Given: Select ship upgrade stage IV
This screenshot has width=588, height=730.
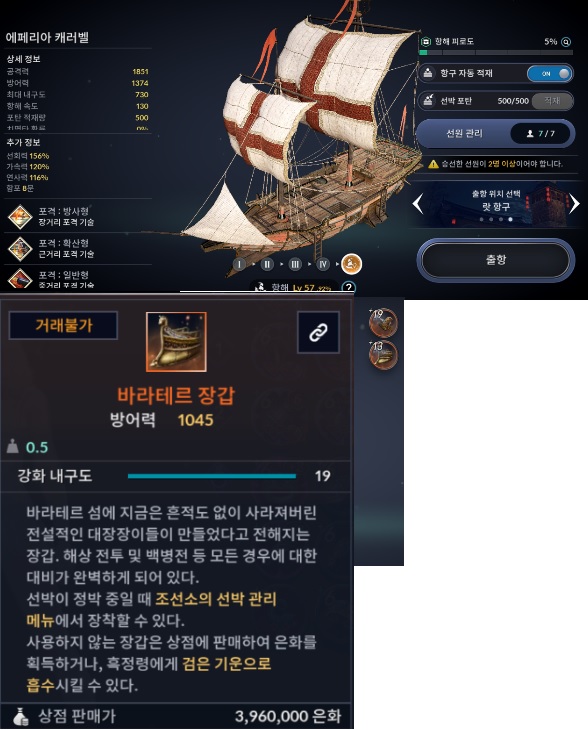Looking at the screenshot, I should pos(323,264).
